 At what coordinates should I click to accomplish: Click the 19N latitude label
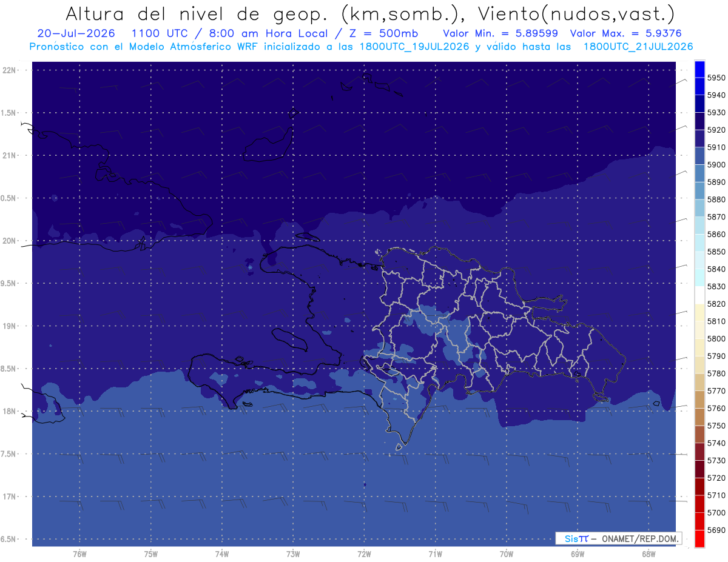[x=9, y=326]
